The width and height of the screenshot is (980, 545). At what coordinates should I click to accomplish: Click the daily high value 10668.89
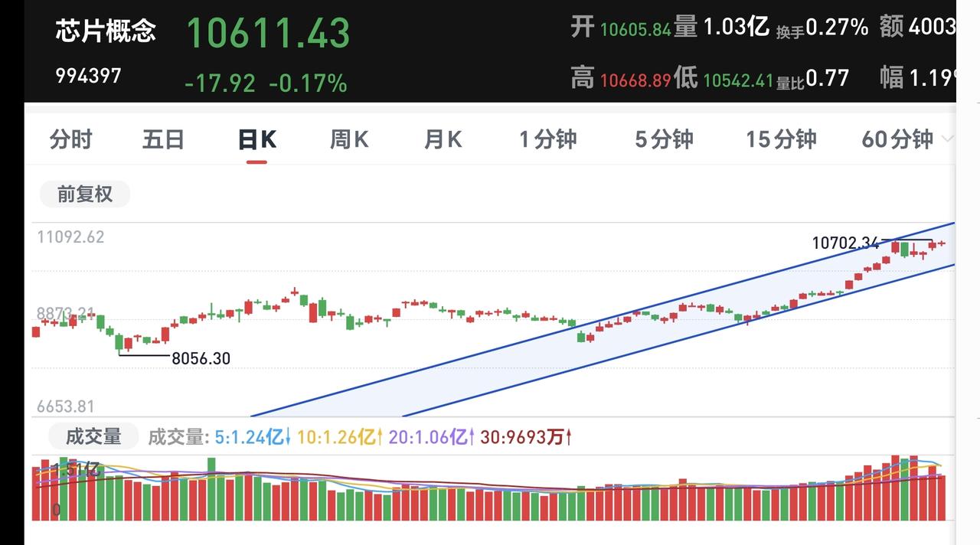coord(635,80)
